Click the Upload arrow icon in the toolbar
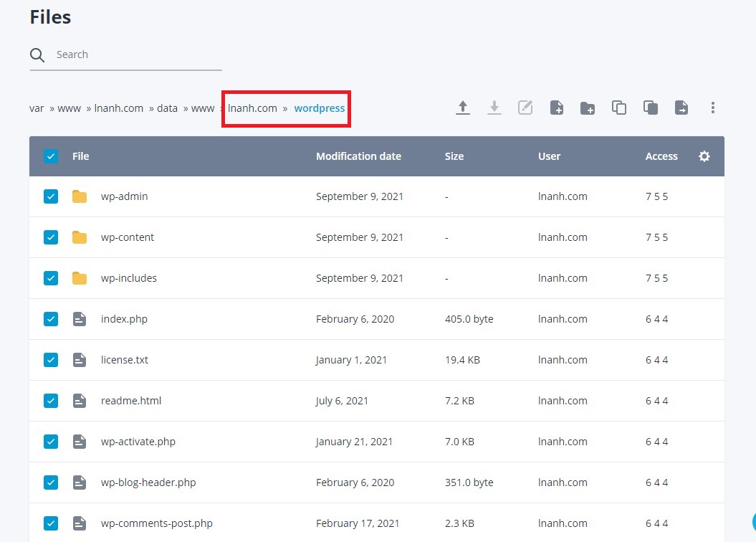Viewport: 756px width, 542px height. (463, 108)
